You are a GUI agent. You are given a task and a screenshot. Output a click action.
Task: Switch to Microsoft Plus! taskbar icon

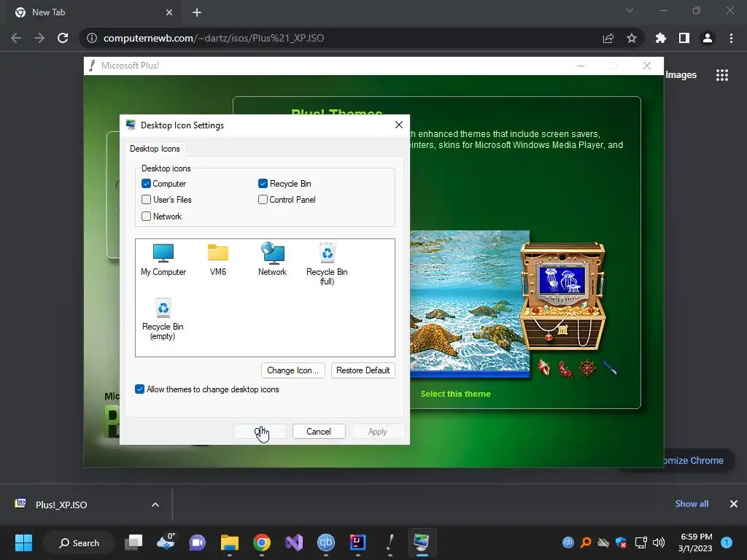pos(390,542)
